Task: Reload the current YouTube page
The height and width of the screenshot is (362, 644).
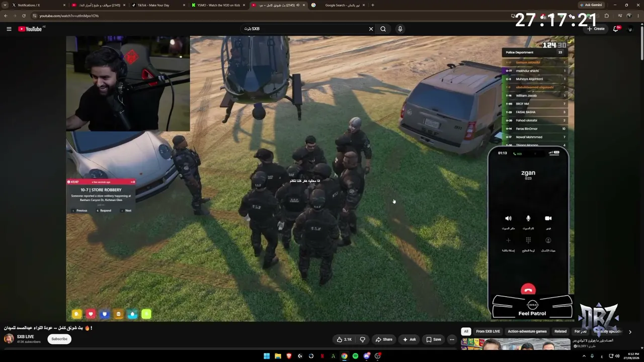Action: pyautogui.click(x=24, y=16)
